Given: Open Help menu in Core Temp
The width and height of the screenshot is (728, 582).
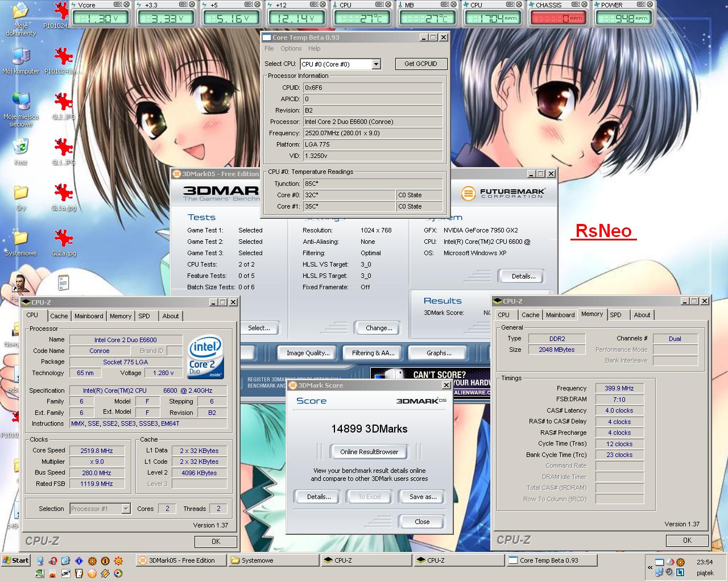Looking at the screenshot, I should click(314, 48).
